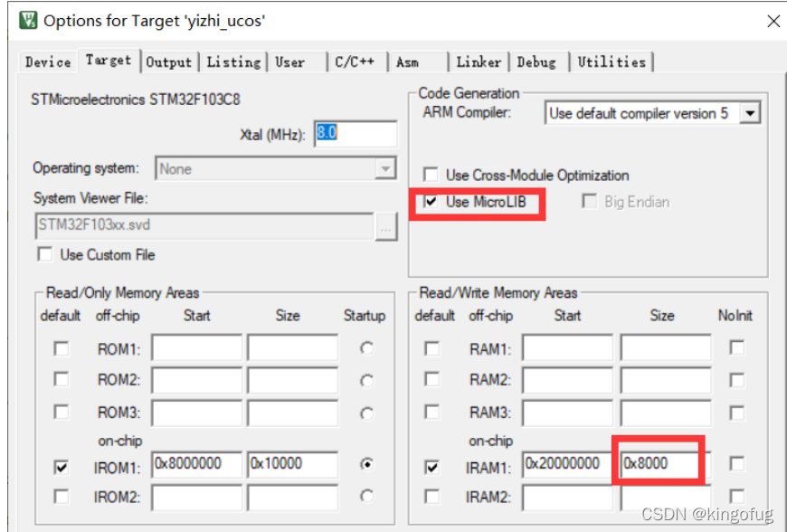Check the RAM2 default checkbox
This screenshot has height=532, width=787.
pos(431,379)
